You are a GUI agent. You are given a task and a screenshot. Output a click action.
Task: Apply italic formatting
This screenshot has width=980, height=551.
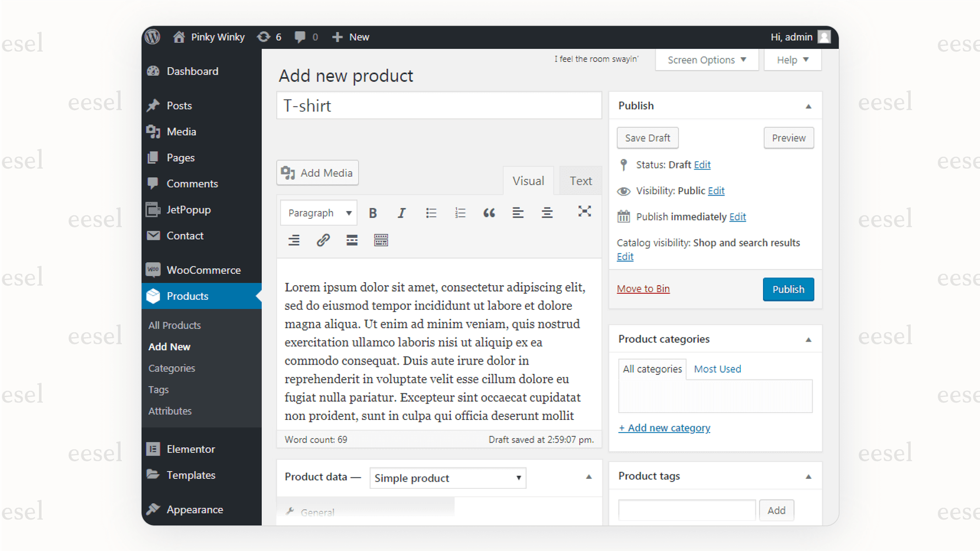tap(401, 212)
